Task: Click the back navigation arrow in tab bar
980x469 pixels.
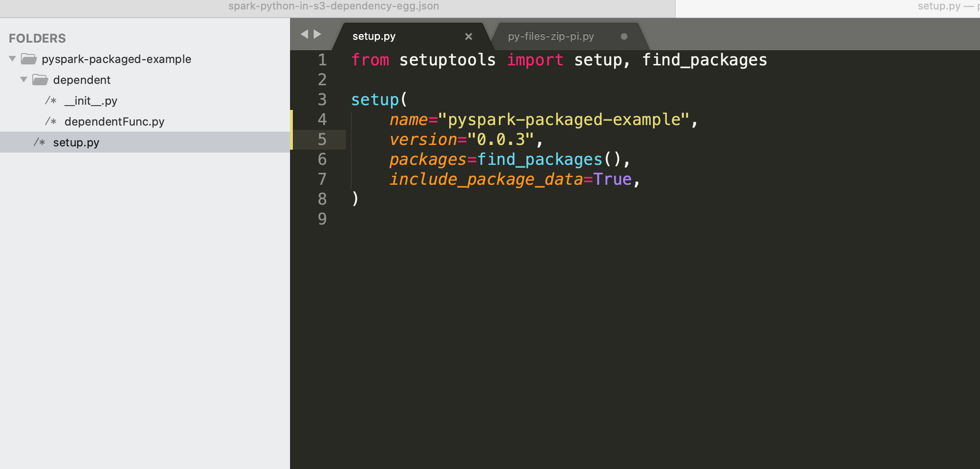Action: (x=304, y=35)
